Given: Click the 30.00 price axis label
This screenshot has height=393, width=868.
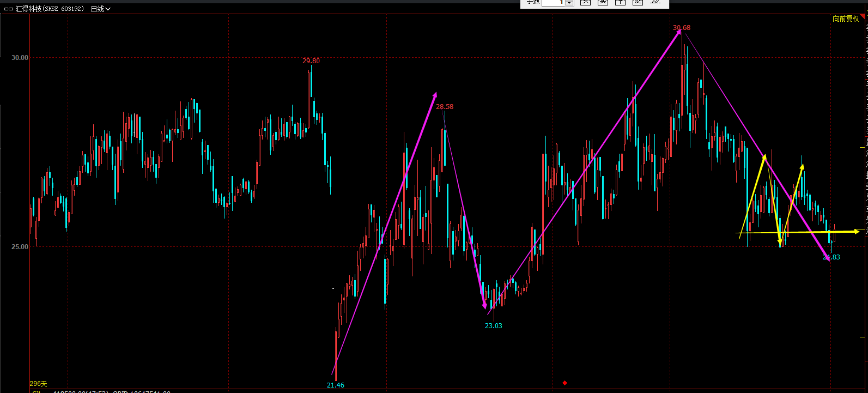Looking at the screenshot, I should [x=20, y=58].
